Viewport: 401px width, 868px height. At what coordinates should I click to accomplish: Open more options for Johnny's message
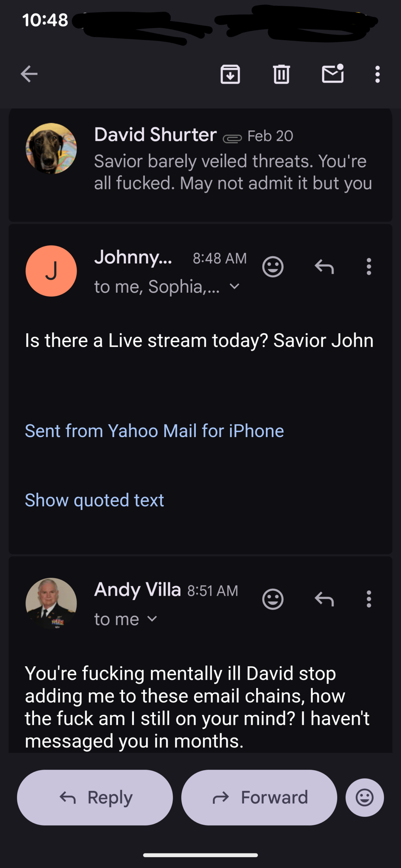click(x=369, y=267)
